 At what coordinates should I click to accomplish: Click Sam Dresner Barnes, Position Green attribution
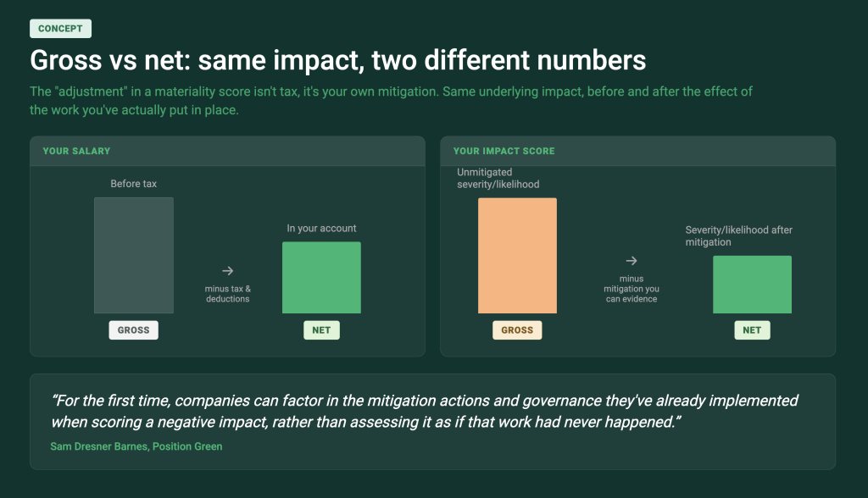(136, 446)
